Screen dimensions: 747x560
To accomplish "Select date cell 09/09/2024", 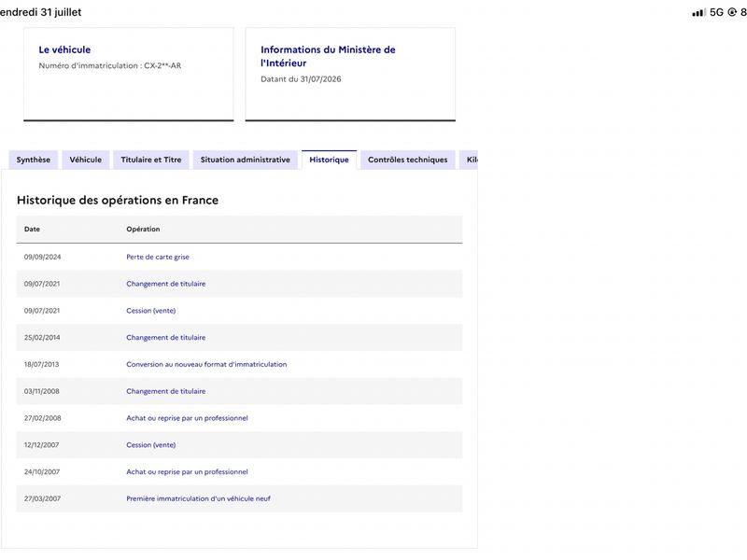I will (x=42, y=257).
